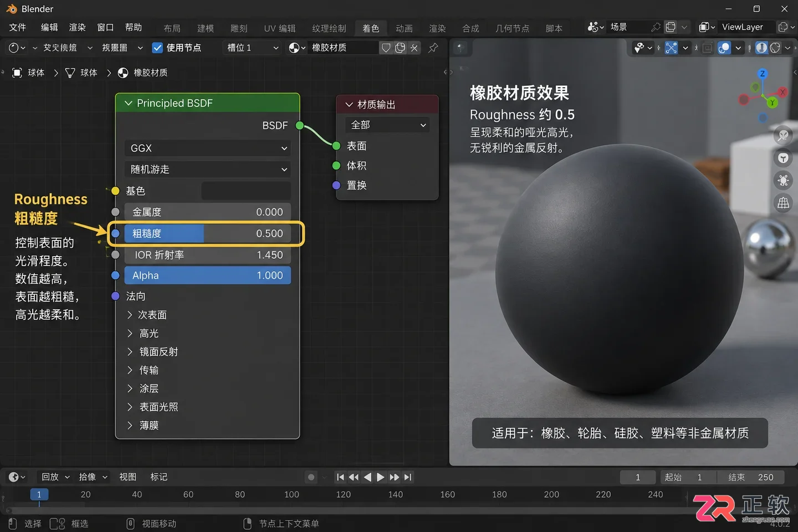Click the scene browse icon beside 场景
798x532 pixels.
pos(596,27)
